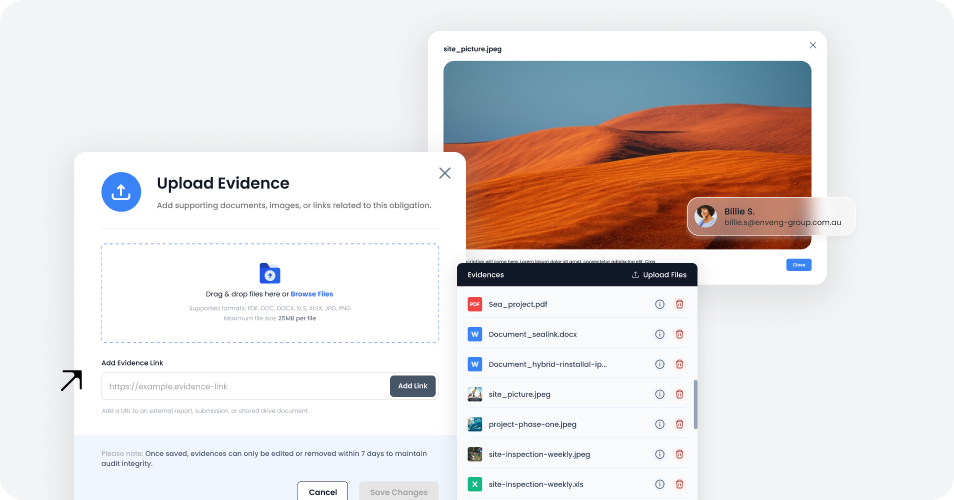Screen dimensions: 954x500
Task: Delete project-phase-one.jpeg via trash icon
Action: 680,424
